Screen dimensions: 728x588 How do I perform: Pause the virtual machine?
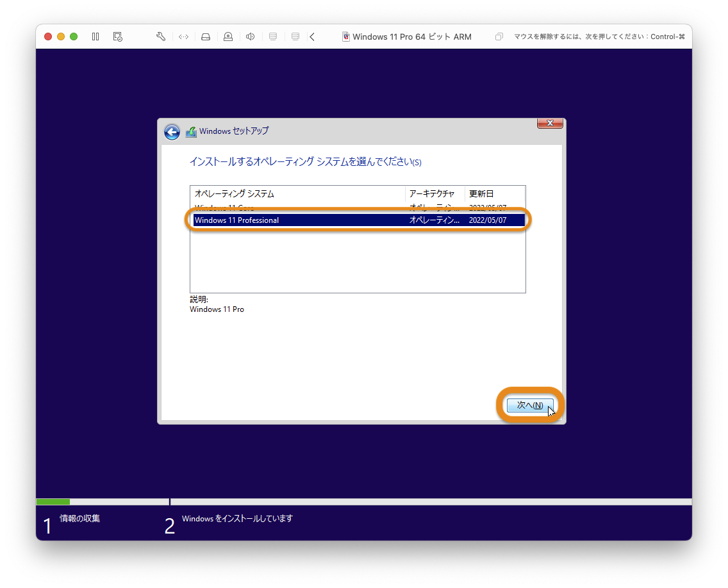coord(95,37)
